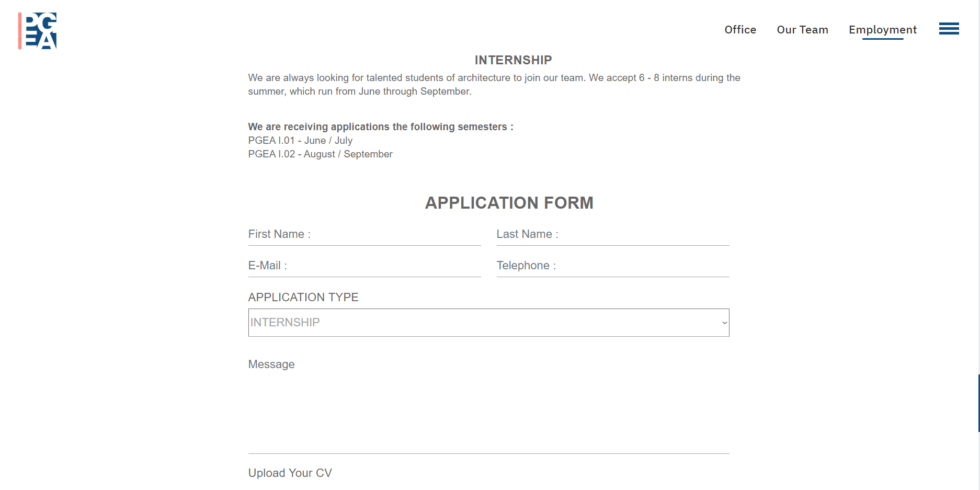The width and height of the screenshot is (980, 490).
Task: Click the PGEA logo
Action: click(x=38, y=31)
